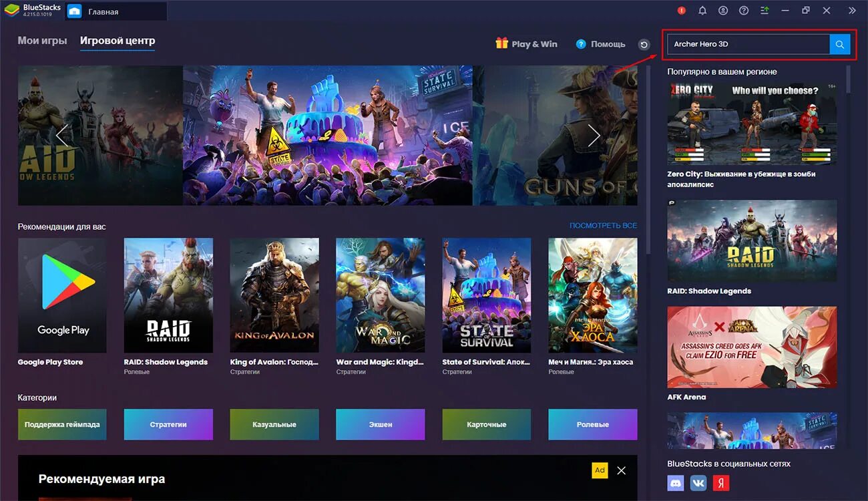The height and width of the screenshot is (501, 868).
Task: Open RAID: Shadow Legends sidebar banner
Action: pyautogui.click(x=752, y=240)
